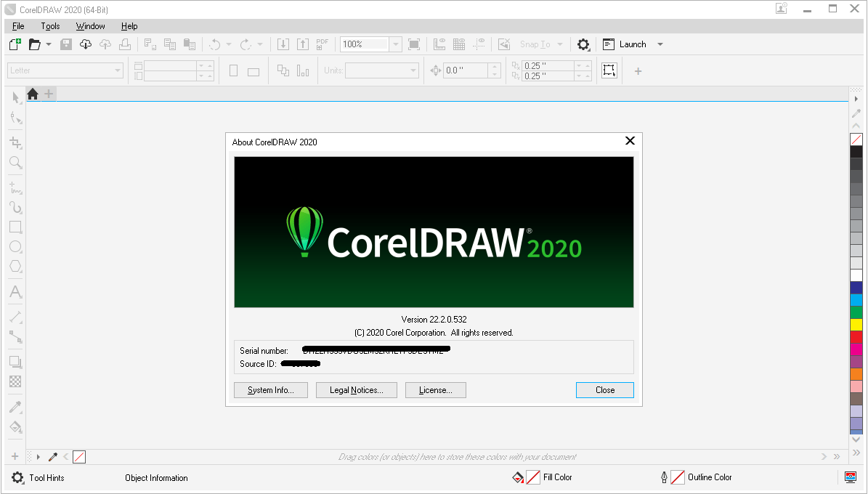Click the Open folder icon
The image size is (868, 494).
34,44
